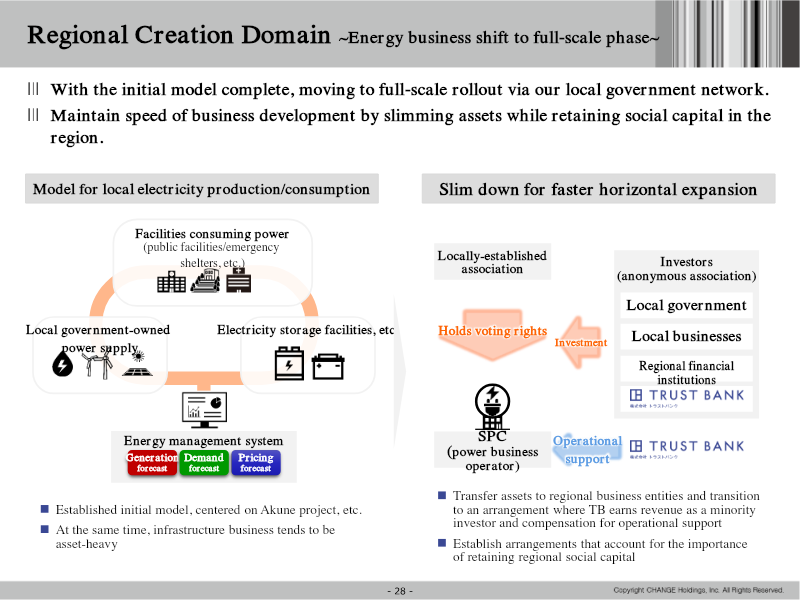Click the Locally-established association label
The width and height of the screenshot is (800, 600).
[492, 262]
